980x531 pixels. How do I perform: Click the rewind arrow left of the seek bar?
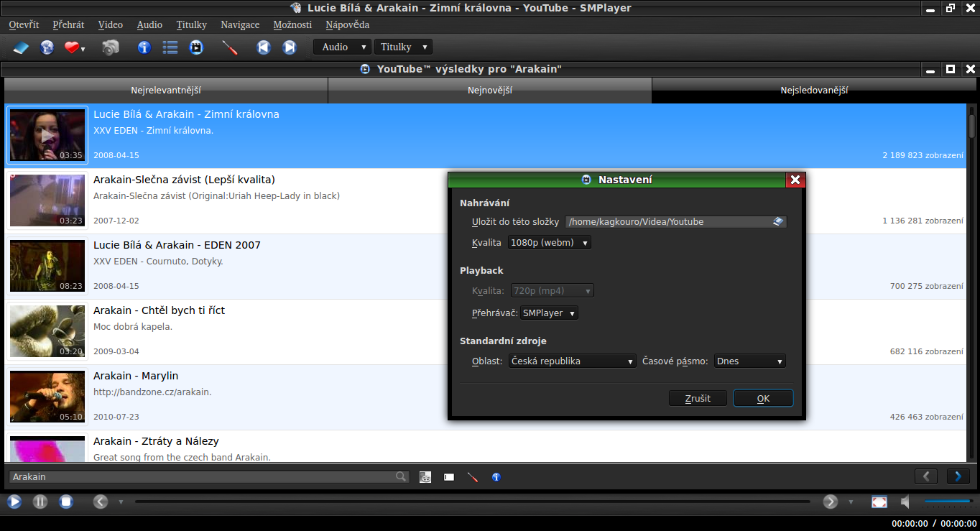coord(101,502)
